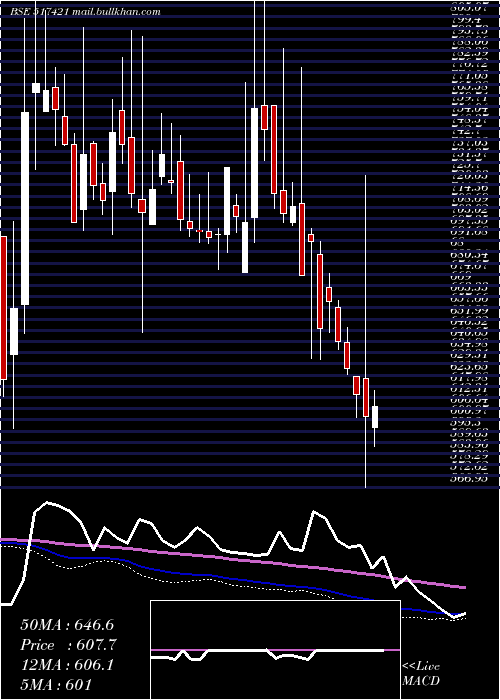Click inside the MACD inset chart box
Viewport: 500px width, 700px height.
click(275, 650)
